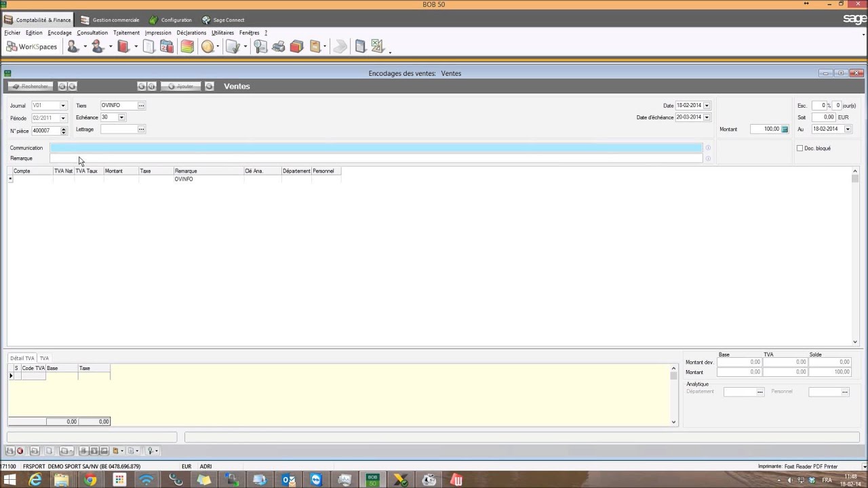Image resolution: width=868 pixels, height=488 pixels.
Task: Select the Détail TVA tab
Action: pyautogui.click(x=22, y=358)
